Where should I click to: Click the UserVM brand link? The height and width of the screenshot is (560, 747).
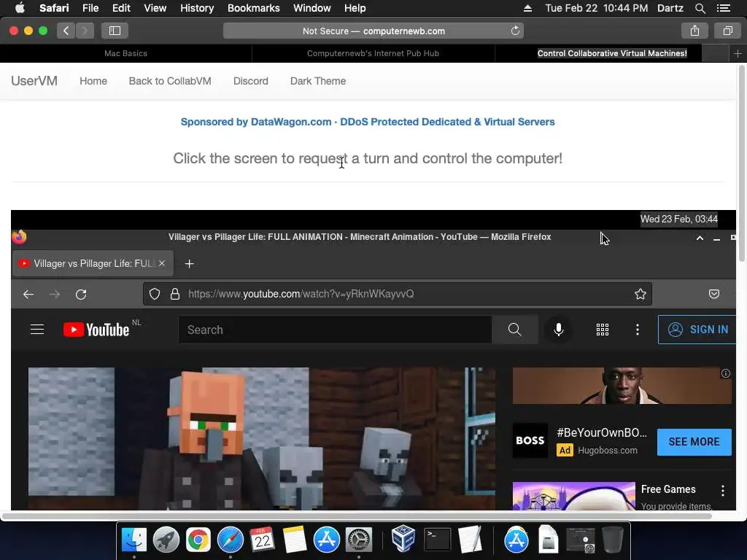(x=34, y=81)
